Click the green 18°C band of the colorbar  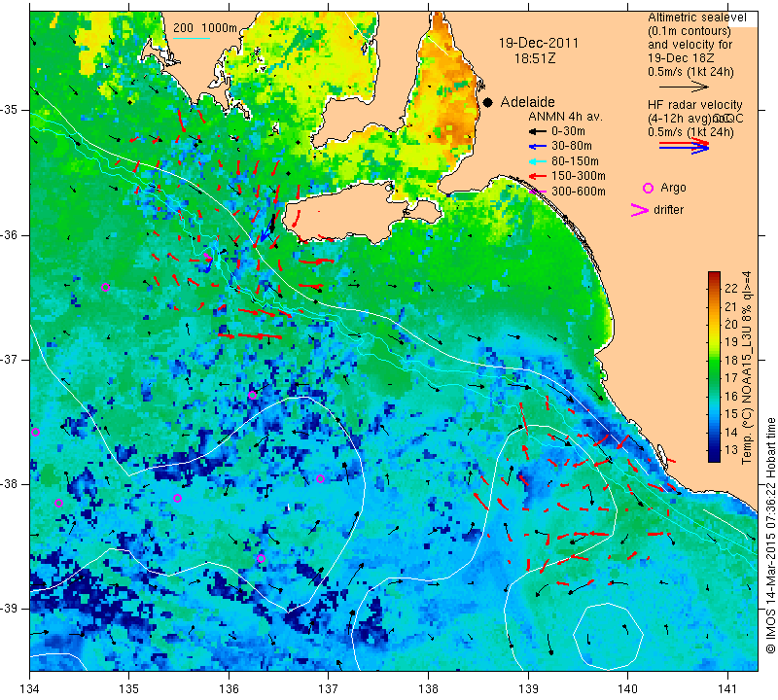714,361
